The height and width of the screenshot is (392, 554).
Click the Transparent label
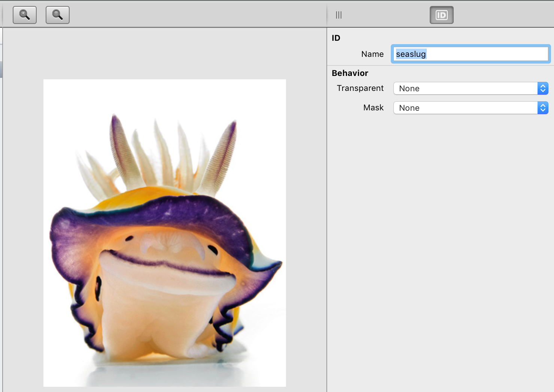coord(360,88)
